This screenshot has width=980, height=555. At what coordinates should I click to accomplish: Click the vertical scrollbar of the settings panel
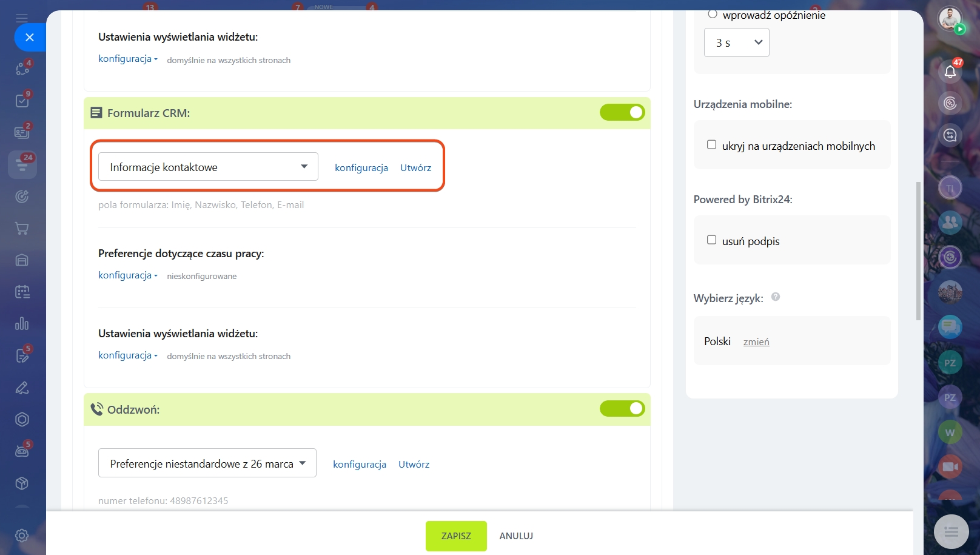(x=918, y=251)
